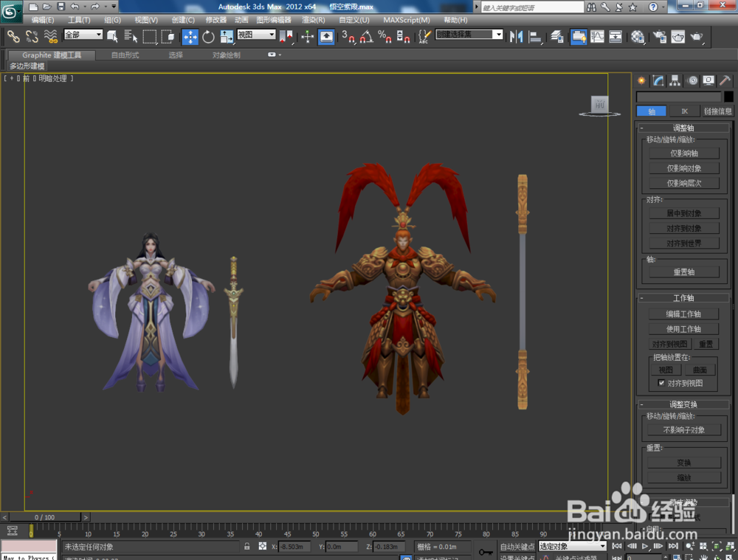Open the MAXScript(M) menu
738x560 pixels.
(406, 20)
